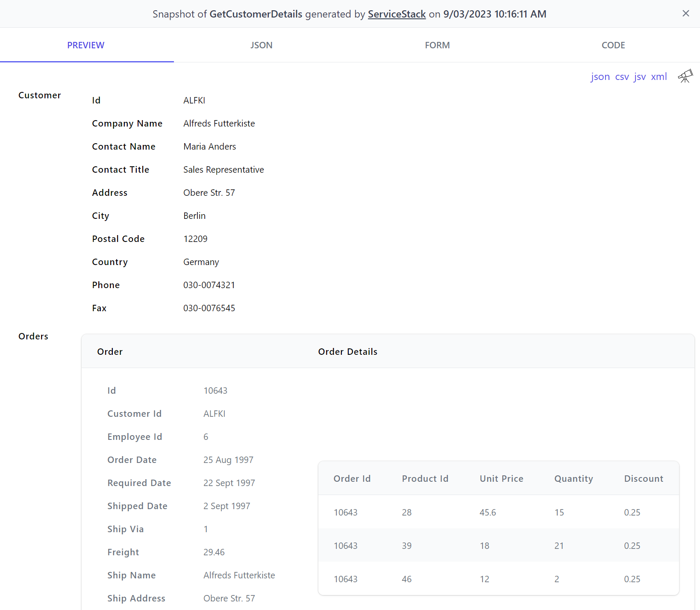This screenshot has height=610, width=700.
Task: Click Product Id 39 cell
Action: point(407,546)
